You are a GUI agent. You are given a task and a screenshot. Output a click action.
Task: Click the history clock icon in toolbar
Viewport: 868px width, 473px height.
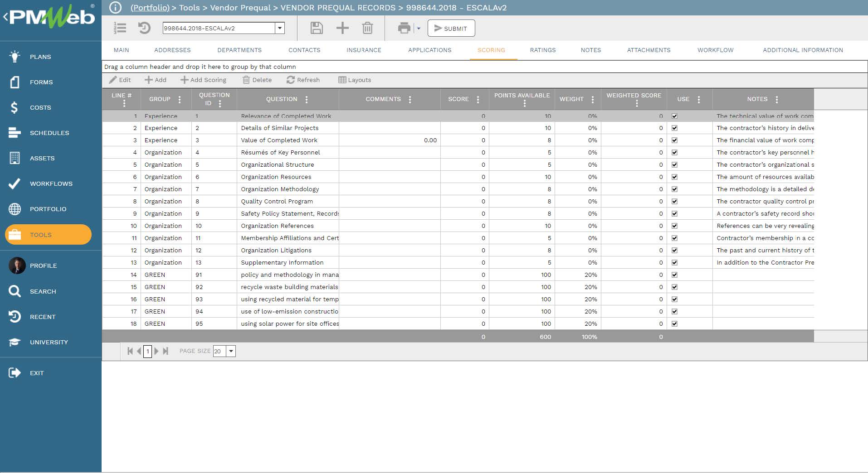(x=144, y=28)
